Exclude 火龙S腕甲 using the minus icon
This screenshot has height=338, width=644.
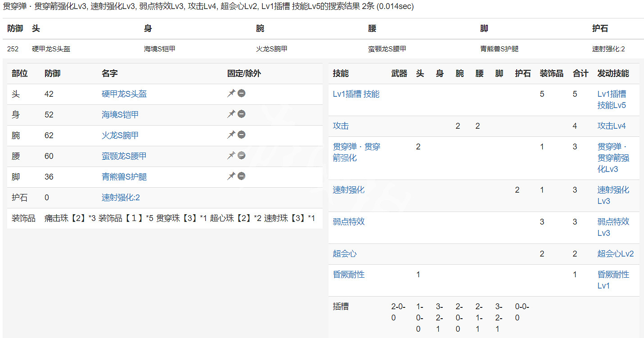[242, 135]
